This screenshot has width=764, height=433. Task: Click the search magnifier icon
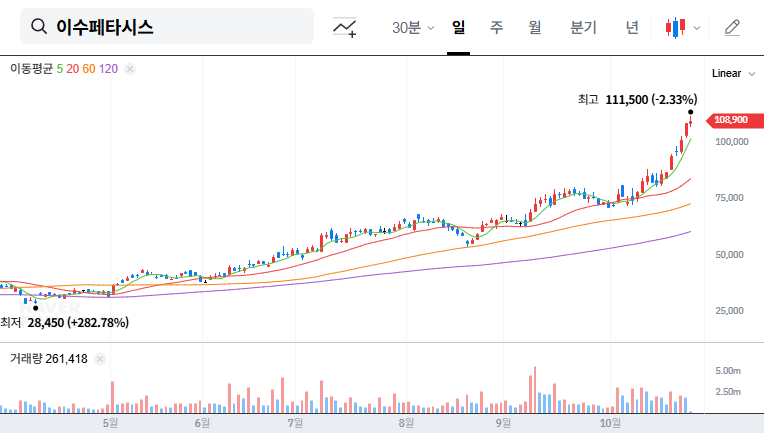click(x=40, y=27)
